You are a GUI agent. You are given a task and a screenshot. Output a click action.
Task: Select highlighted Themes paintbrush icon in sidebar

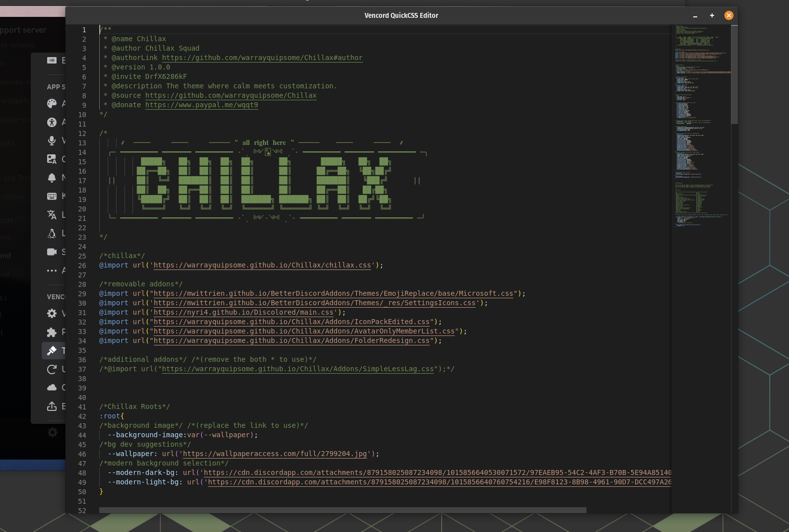tap(52, 351)
